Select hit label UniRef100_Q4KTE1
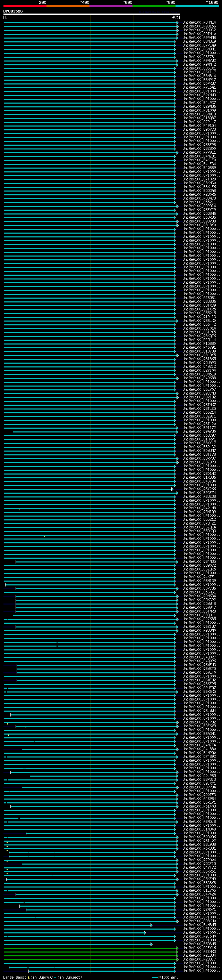222x980 pixels. point(199,577)
